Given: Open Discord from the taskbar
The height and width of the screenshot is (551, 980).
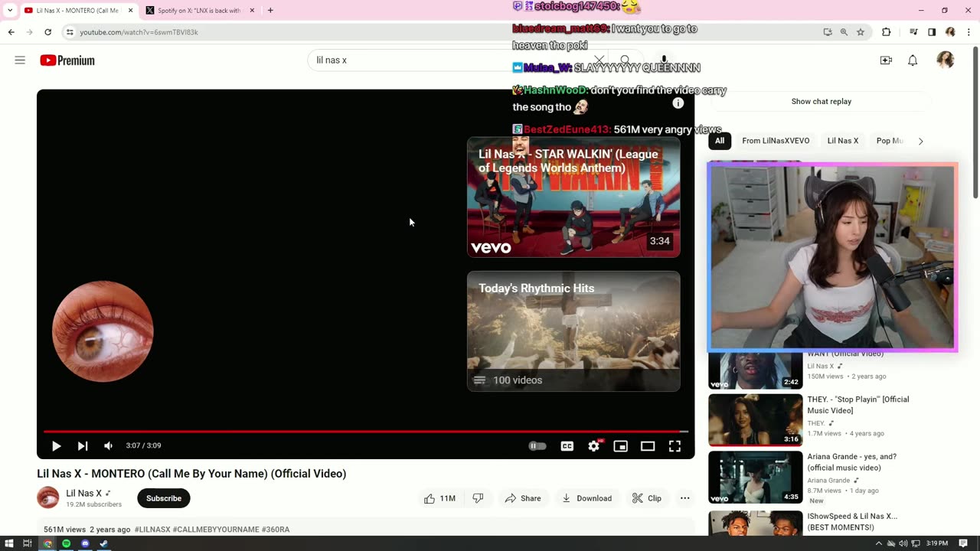Looking at the screenshot, I should [x=85, y=543].
